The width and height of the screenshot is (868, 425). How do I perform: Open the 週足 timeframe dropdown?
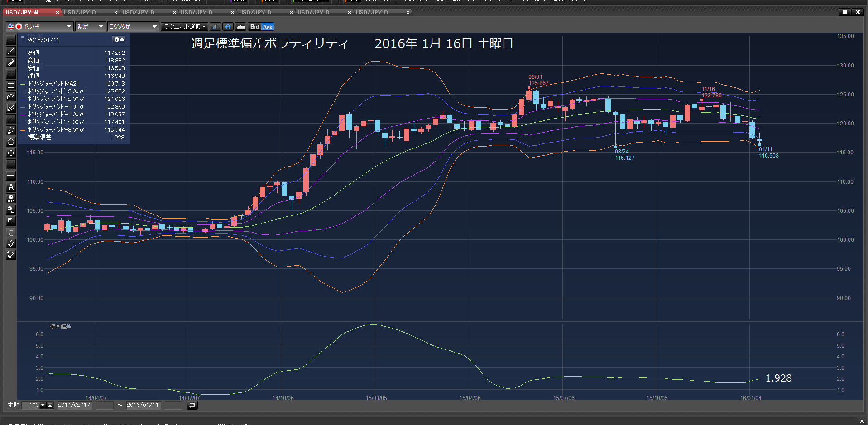coord(90,27)
